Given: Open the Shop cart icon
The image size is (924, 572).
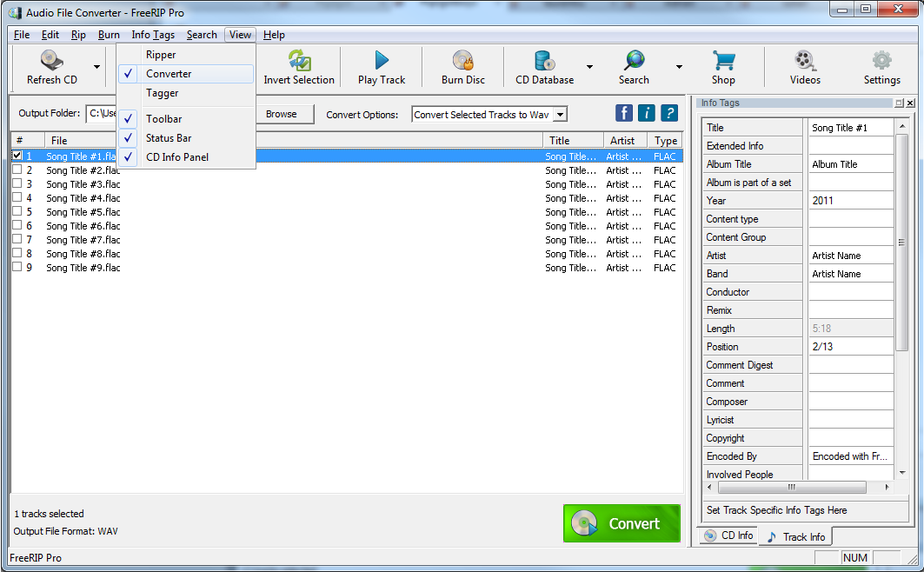Looking at the screenshot, I should 723,60.
